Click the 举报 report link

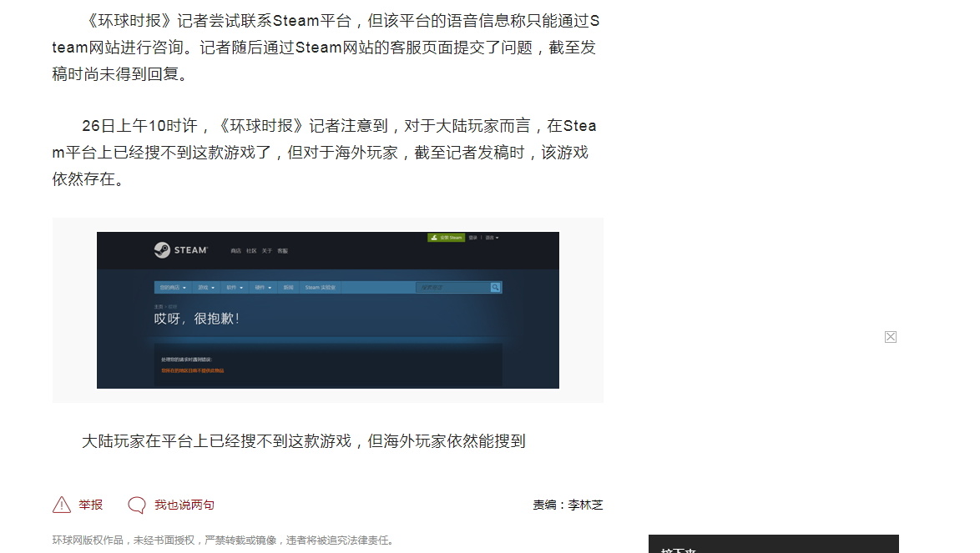click(x=91, y=505)
